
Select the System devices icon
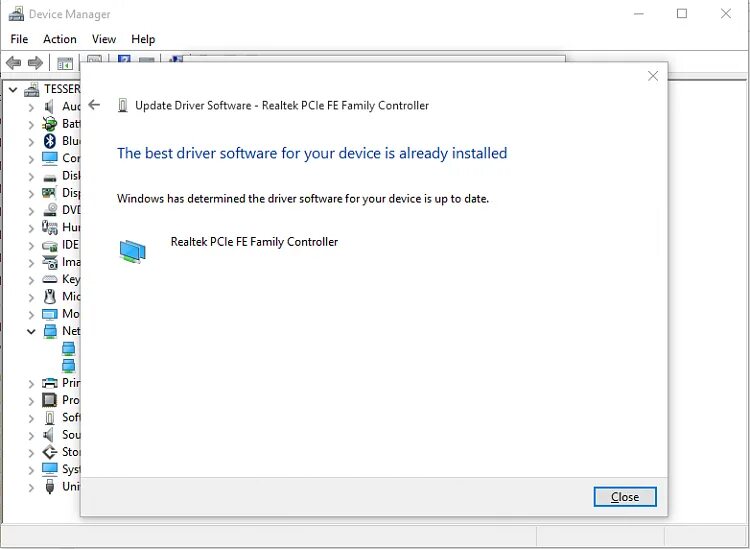click(x=49, y=469)
